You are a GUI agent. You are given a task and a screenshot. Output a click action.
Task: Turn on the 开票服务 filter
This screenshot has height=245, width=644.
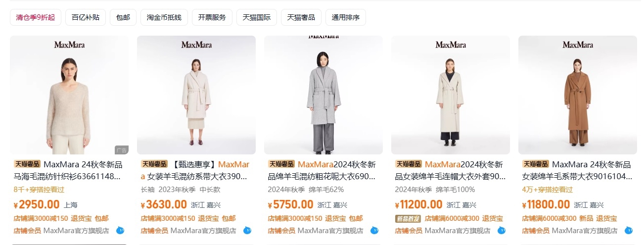(212, 17)
